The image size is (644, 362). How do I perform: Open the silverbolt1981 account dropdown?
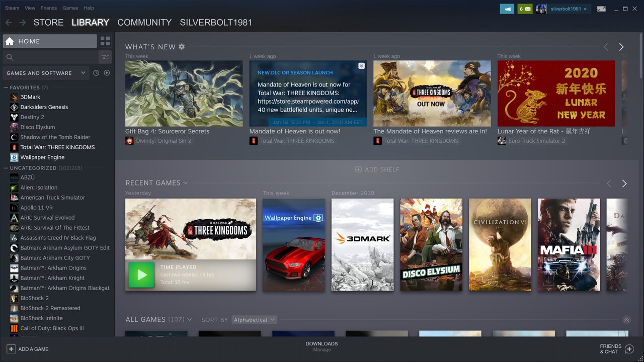569,9
